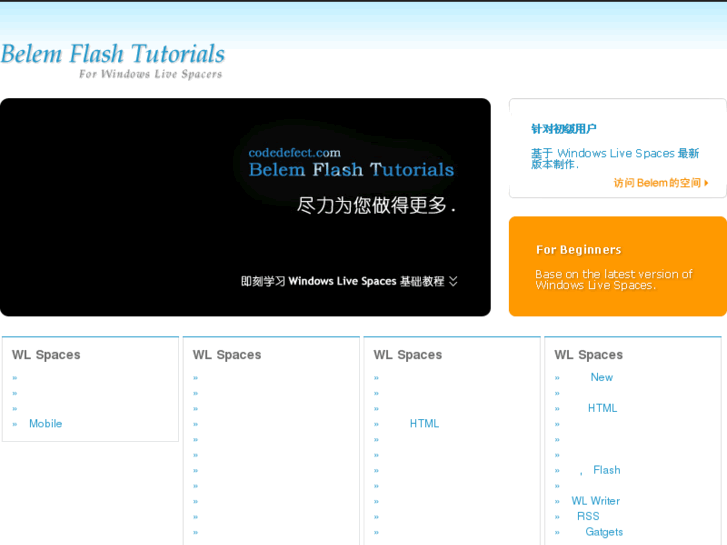Open the Flash link
The width and height of the screenshot is (727, 545).
pyautogui.click(x=606, y=470)
